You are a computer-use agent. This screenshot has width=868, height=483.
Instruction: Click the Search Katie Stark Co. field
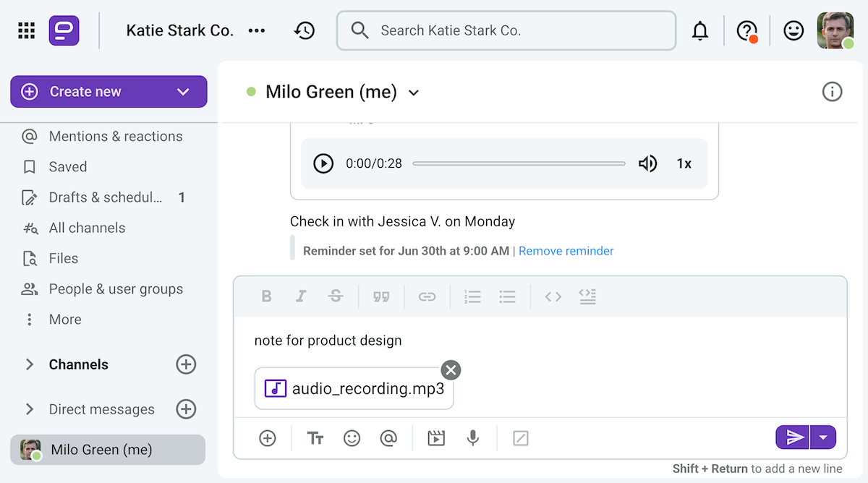tap(506, 30)
